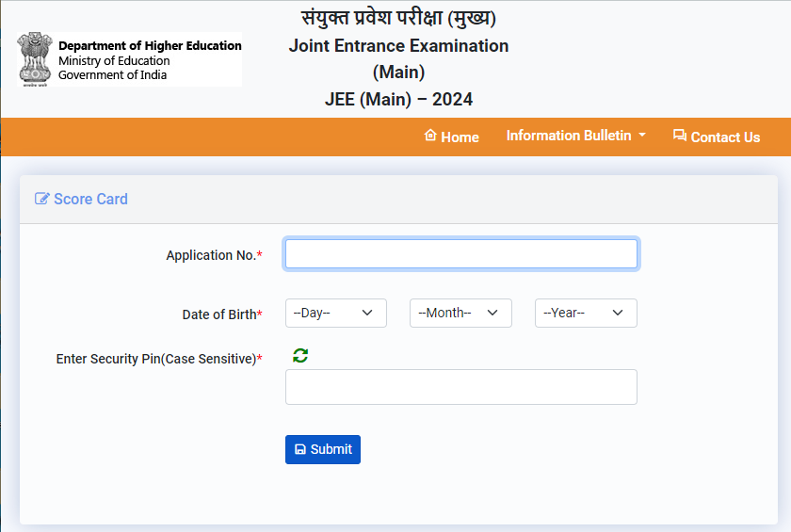Go to the Home menu item
Viewport: 791px width, 532px height.
tap(460, 137)
